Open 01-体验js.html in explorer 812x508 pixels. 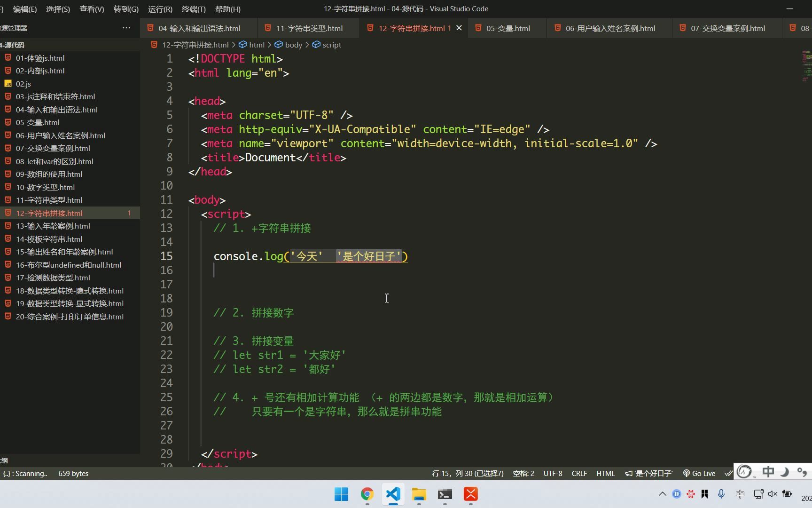70,58
